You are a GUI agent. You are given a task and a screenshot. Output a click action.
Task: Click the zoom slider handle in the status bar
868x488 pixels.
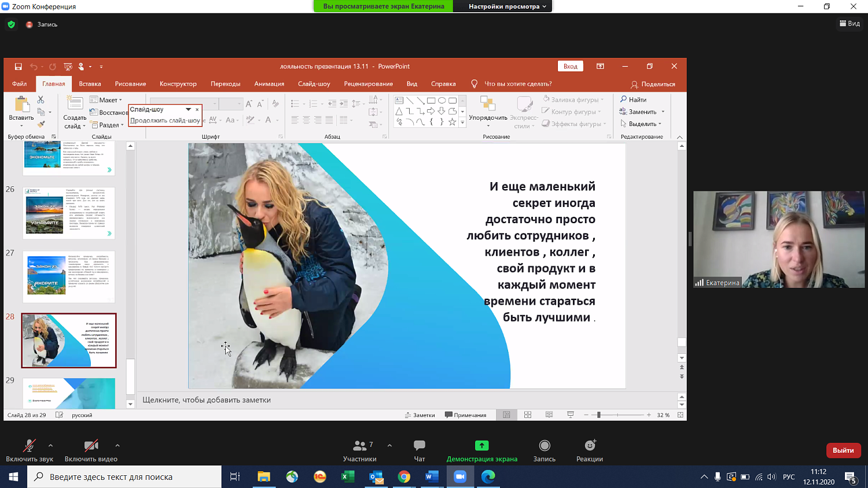[x=599, y=415]
